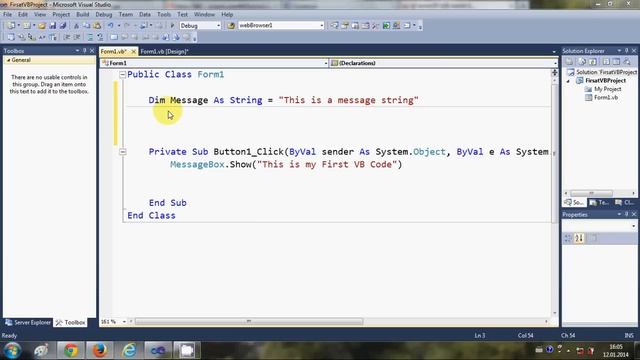Screen dimensions: 640x360
Task: Select Form1.vb in Solution Explorer
Action: (606, 98)
